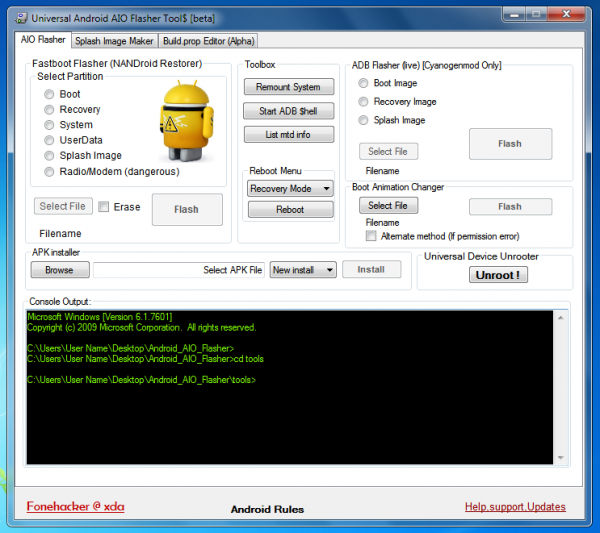Click the Reboot button

[x=290, y=210]
